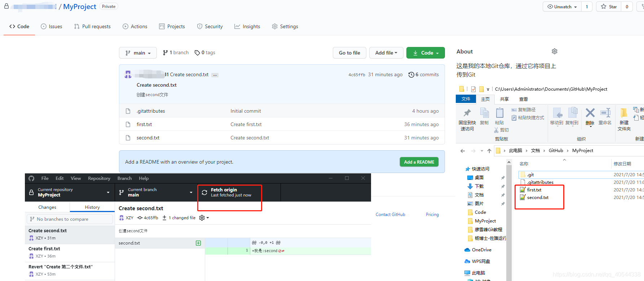
Task: Open the Security tab
Action: 210,26
